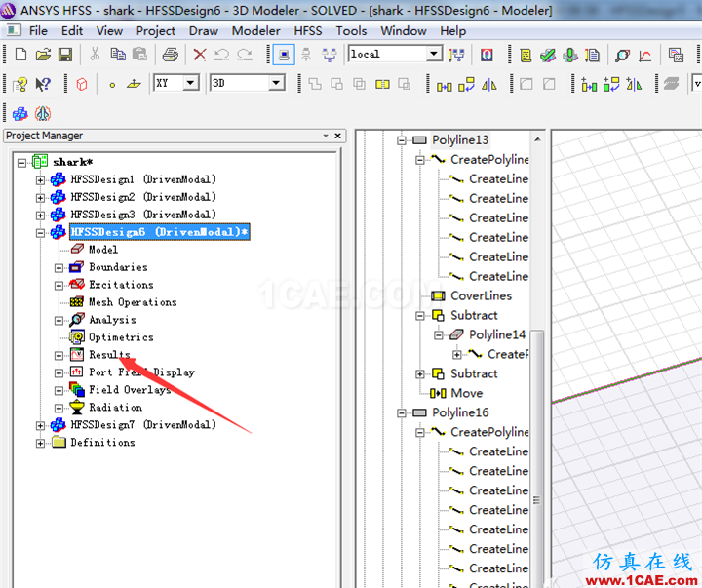Collapse the HFSSDesign6 tree node

pyautogui.click(x=40, y=233)
